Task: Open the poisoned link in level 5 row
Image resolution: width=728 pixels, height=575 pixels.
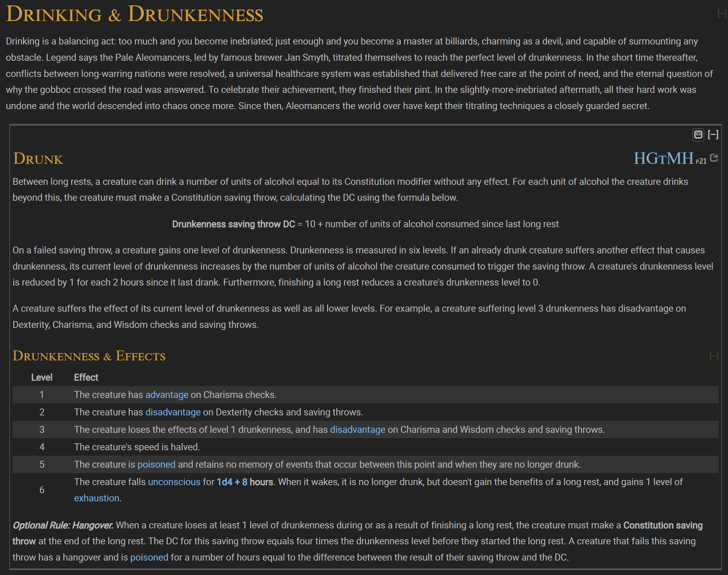Action: (x=156, y=465)
